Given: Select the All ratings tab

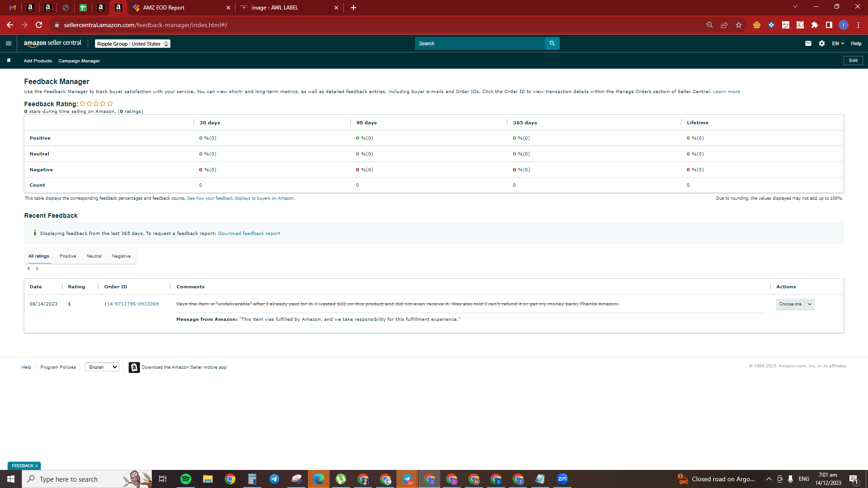Looking at the screenshot, I should 39,256.
